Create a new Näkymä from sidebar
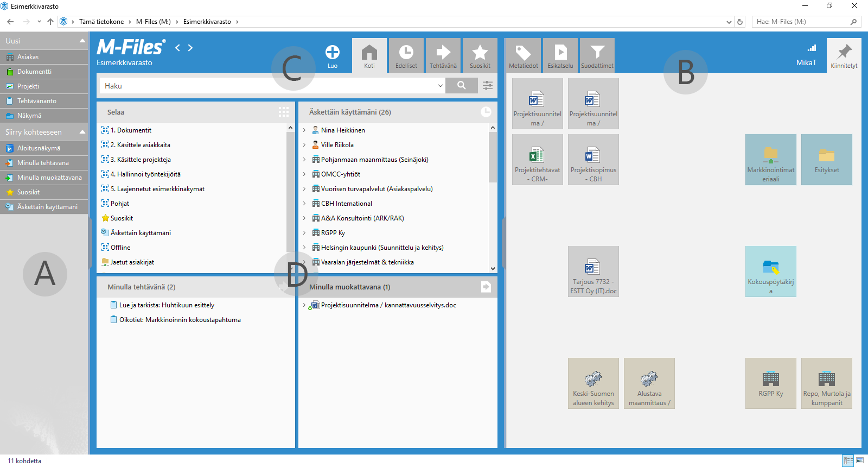This screenshot has width=868, height=467. tap(44, 116)
